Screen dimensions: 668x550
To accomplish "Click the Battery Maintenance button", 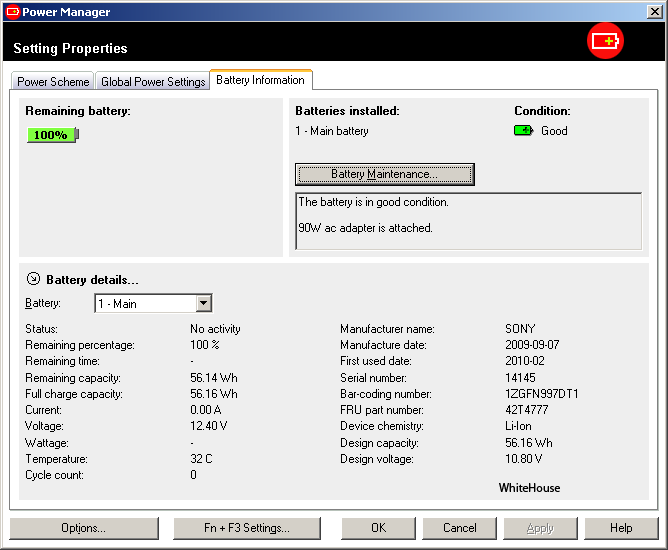I will pyautogui.click(x=384, y=174).
